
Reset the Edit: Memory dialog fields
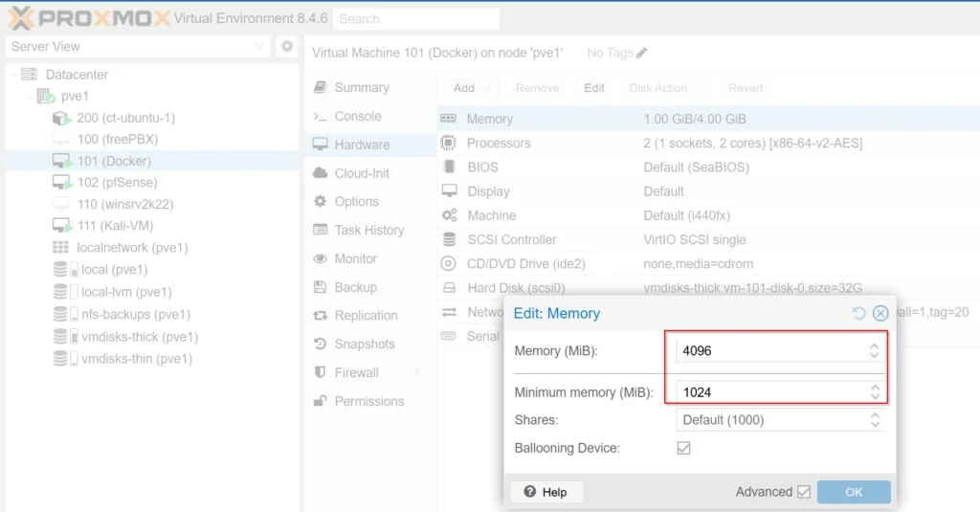pyautogui.click(x=858, y=313)
